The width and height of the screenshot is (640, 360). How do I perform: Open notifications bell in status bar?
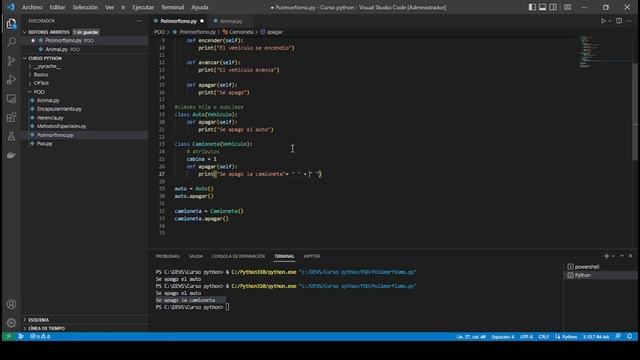629,336
